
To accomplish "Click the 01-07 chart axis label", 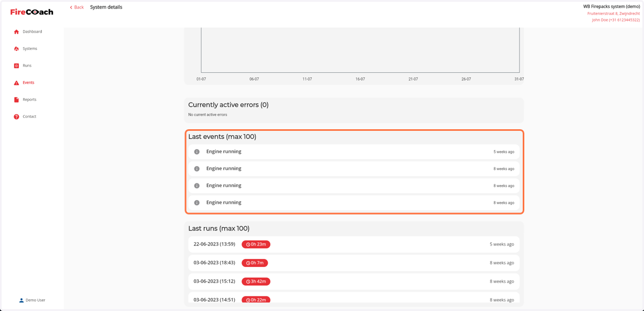I will point(201,79).
